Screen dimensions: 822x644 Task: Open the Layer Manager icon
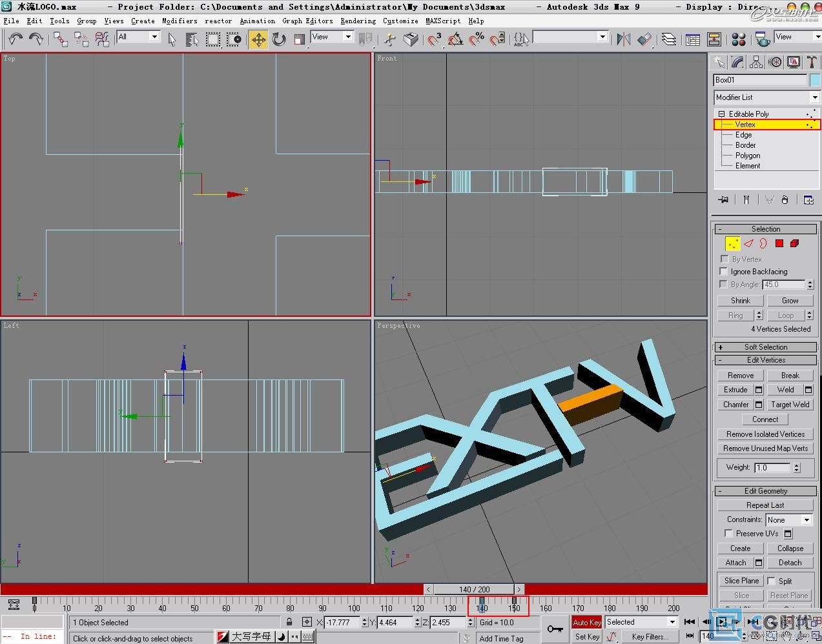669,39
